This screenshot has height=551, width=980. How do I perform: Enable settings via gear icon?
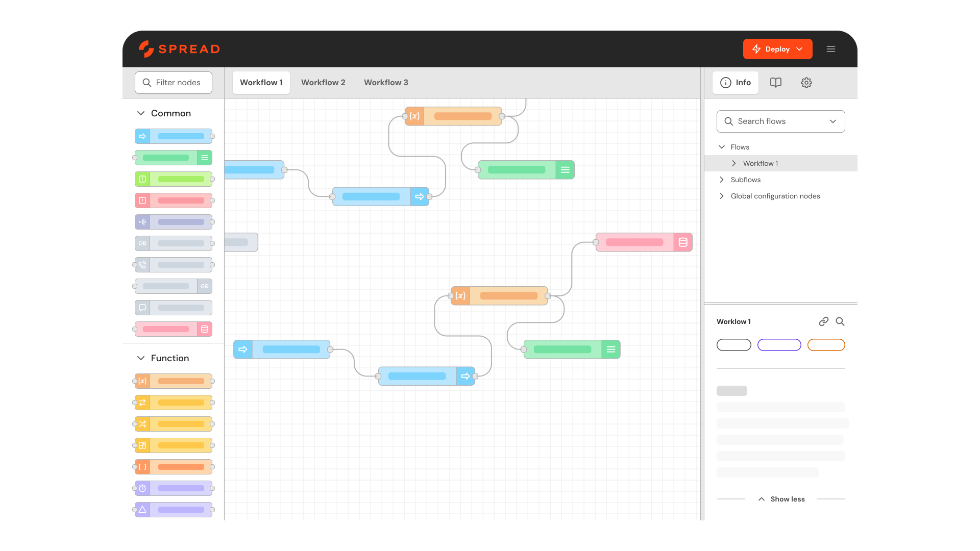click(x=806, y=82)
